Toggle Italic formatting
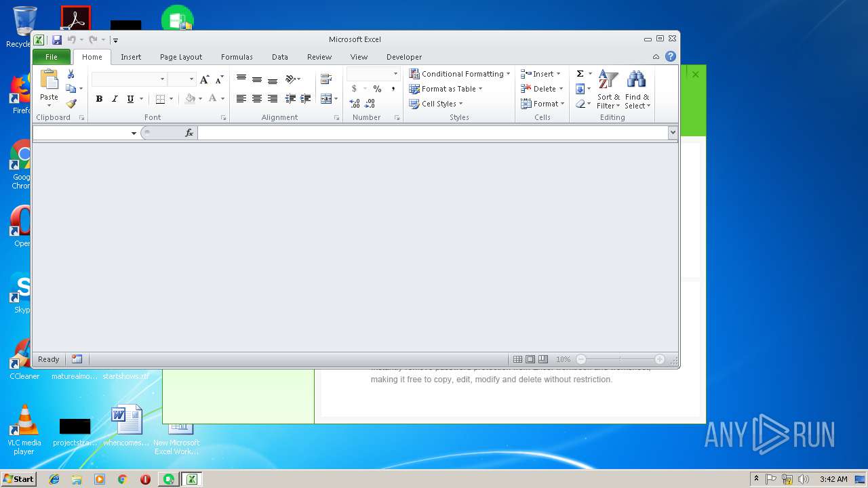The image size is (868, 488). tap(115, 99)
